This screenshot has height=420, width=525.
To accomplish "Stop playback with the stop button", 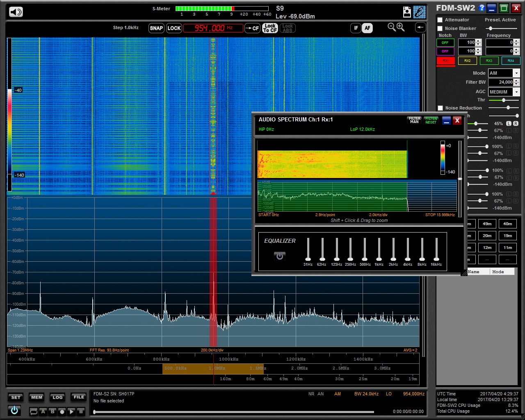I will coord(81,411).
